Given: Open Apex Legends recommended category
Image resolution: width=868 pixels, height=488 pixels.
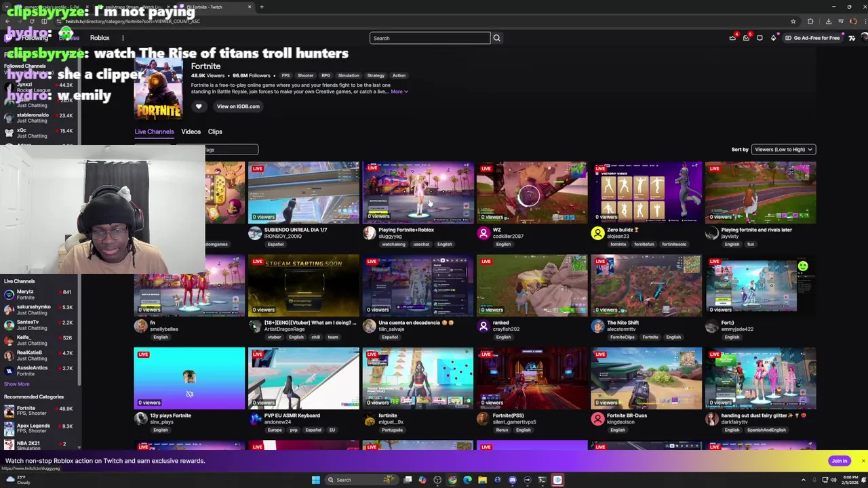Looking at the screenshot, I should [38, 428].
